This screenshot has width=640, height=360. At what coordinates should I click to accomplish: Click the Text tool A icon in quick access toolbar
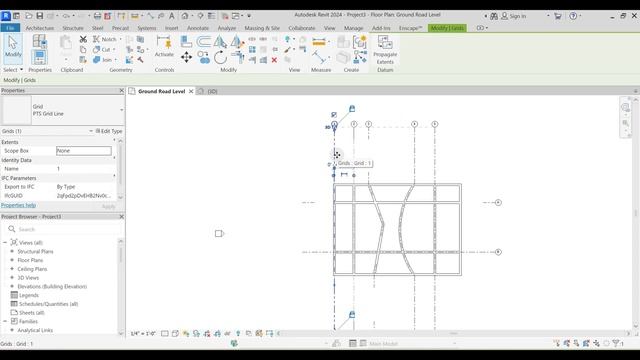click(x=171, y=16)
